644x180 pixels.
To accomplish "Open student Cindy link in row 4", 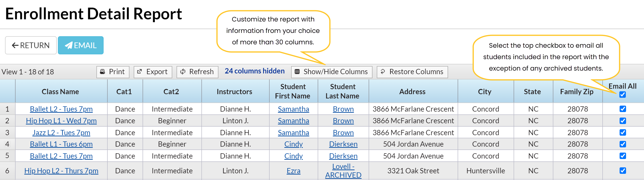I will [x=293, y=144].
